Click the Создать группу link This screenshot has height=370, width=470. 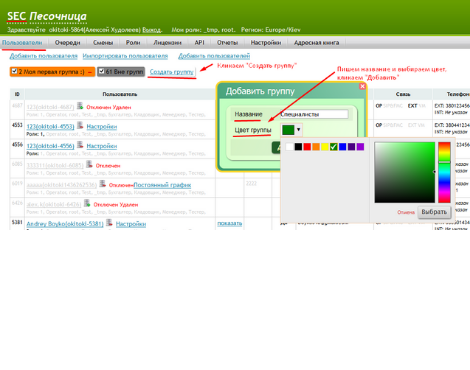point(172,72)
